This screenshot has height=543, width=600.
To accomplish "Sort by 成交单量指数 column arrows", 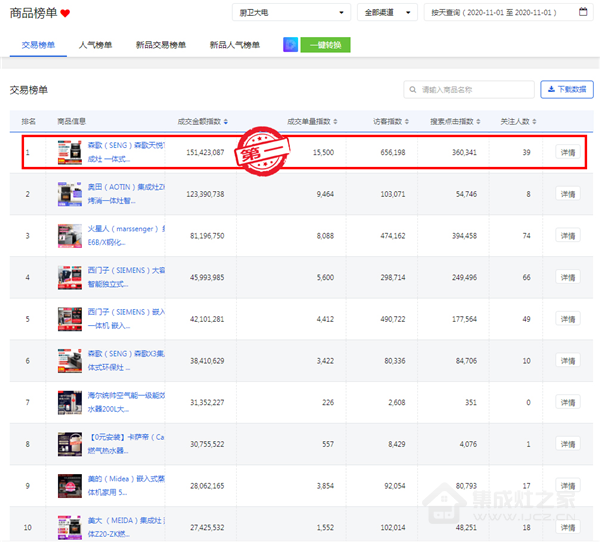I will 335,122.
